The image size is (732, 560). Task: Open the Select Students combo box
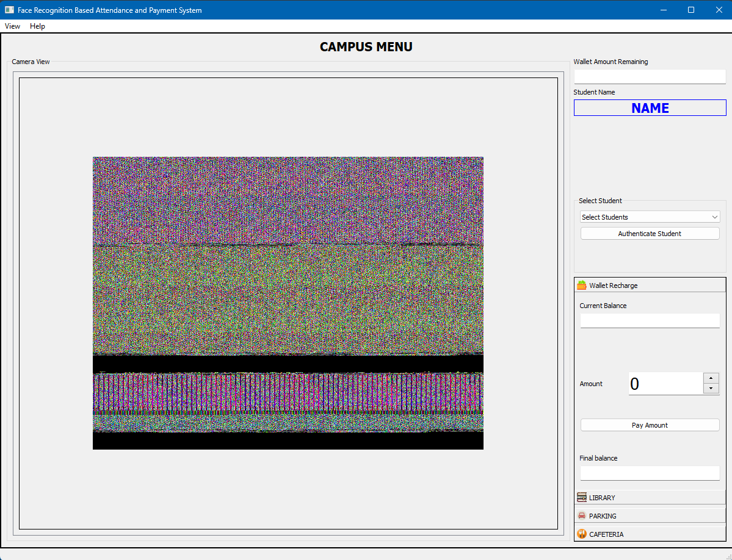click(650, 217)
